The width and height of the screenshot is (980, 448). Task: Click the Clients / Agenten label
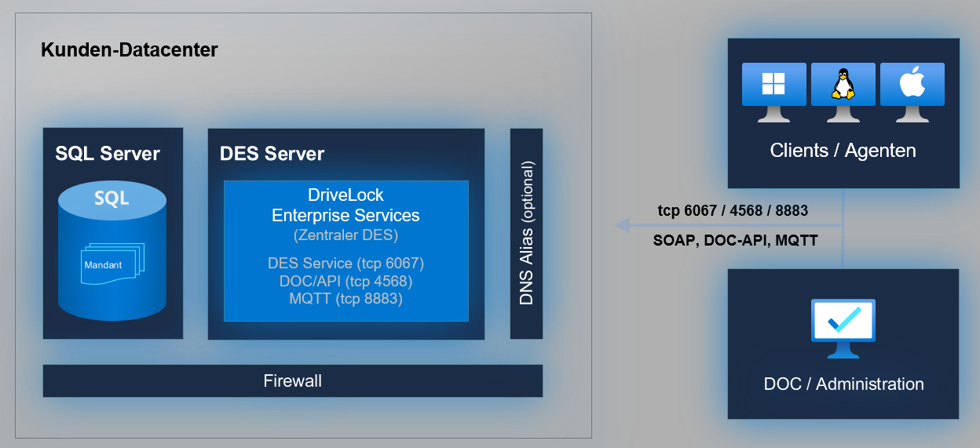843,151
